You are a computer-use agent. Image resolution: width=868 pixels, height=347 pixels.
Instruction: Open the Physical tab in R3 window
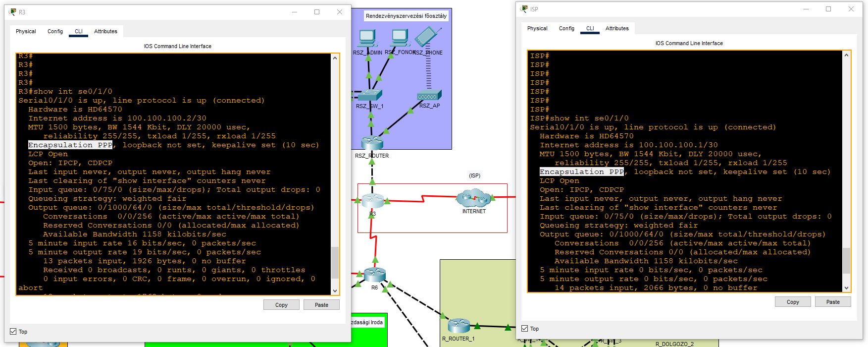(26, 31)
